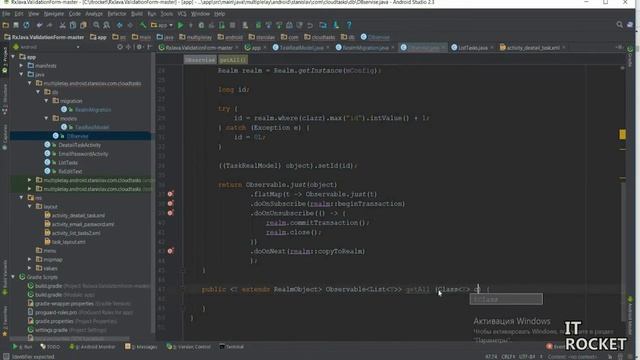Click the Save All toolbar icon
This screenshot has width=640, height=360.
coord(16,25)
